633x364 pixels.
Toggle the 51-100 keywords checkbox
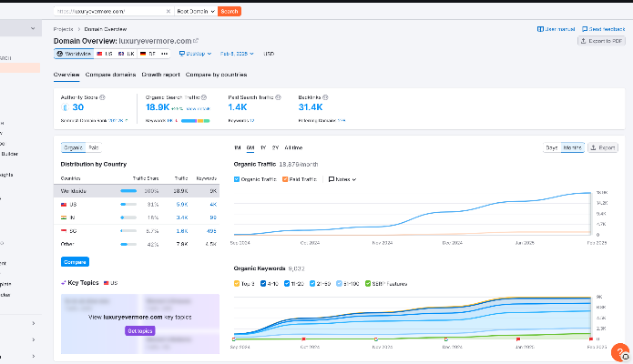[339, 284]
